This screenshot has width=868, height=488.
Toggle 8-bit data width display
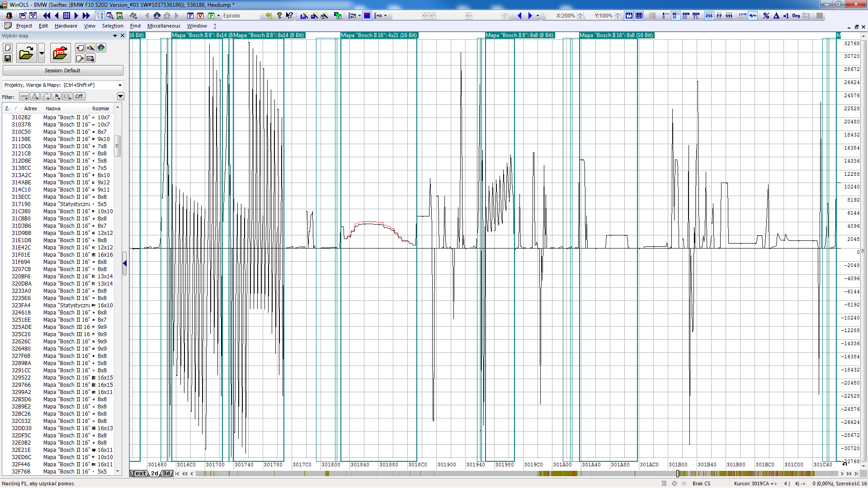[665, 15]
